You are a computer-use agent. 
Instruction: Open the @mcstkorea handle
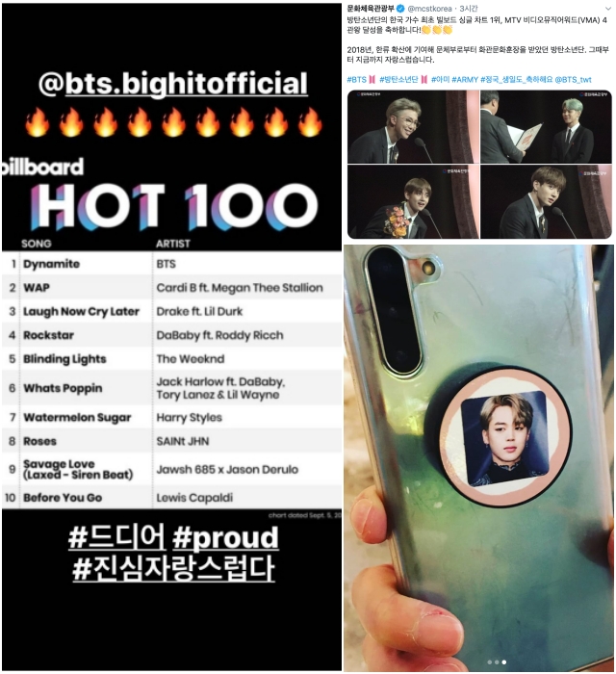click(x=429, y=9)
